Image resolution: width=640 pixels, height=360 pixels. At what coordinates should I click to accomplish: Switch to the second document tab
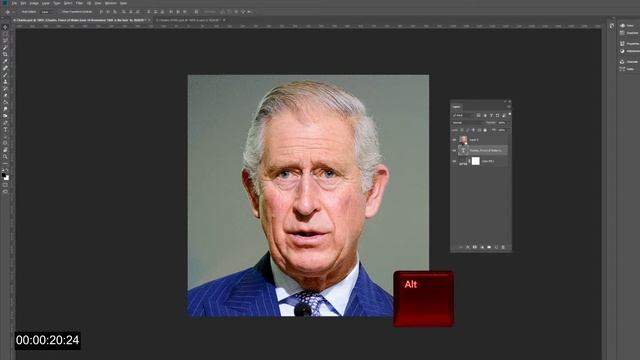(x=189, y=20)
